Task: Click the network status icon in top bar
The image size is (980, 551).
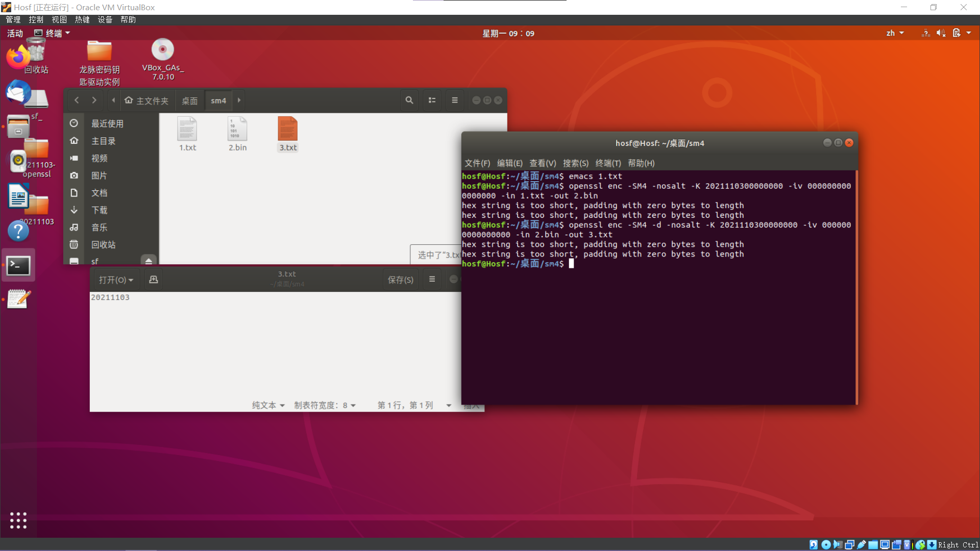Action: (x=925, y=33)
